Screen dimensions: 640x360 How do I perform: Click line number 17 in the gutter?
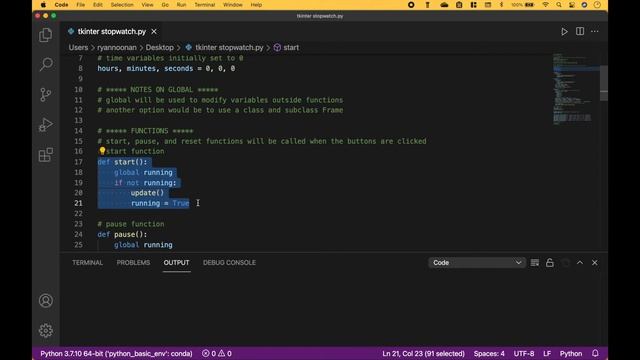78,162
